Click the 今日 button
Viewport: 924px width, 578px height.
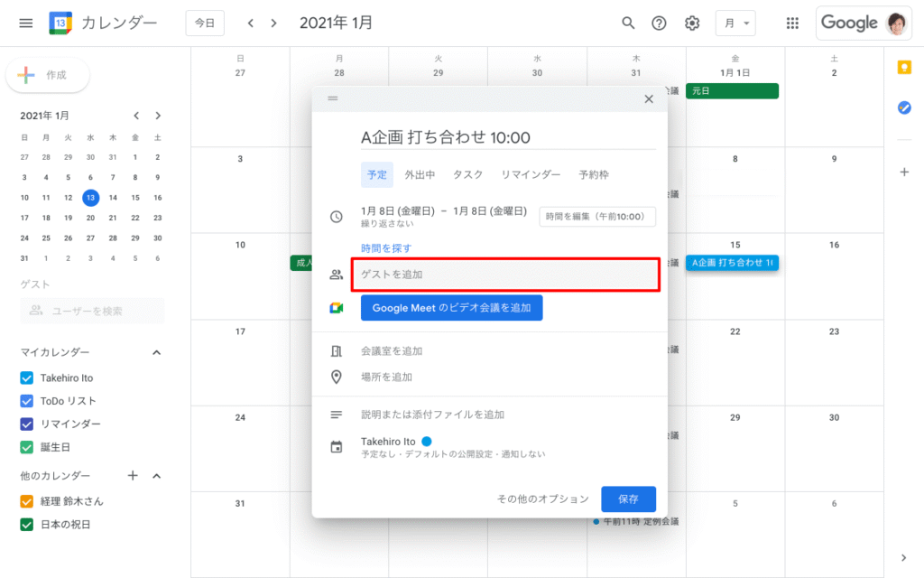tap(205, 23)
